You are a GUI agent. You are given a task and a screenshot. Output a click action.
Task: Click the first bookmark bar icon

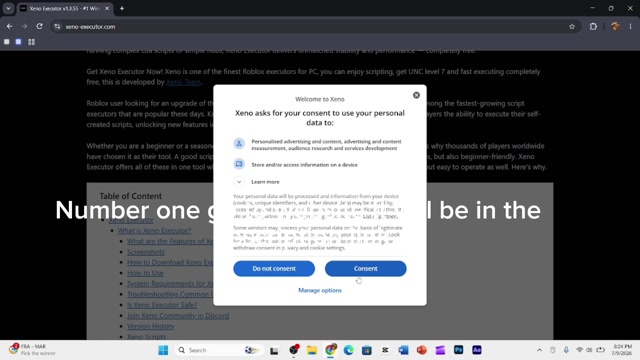click(x=7, y=42)
